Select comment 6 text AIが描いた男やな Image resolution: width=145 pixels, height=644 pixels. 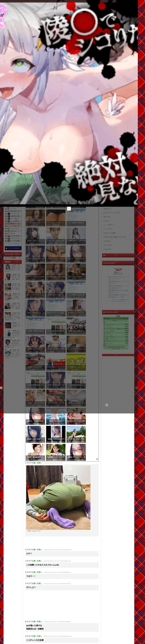click(34, 626)
